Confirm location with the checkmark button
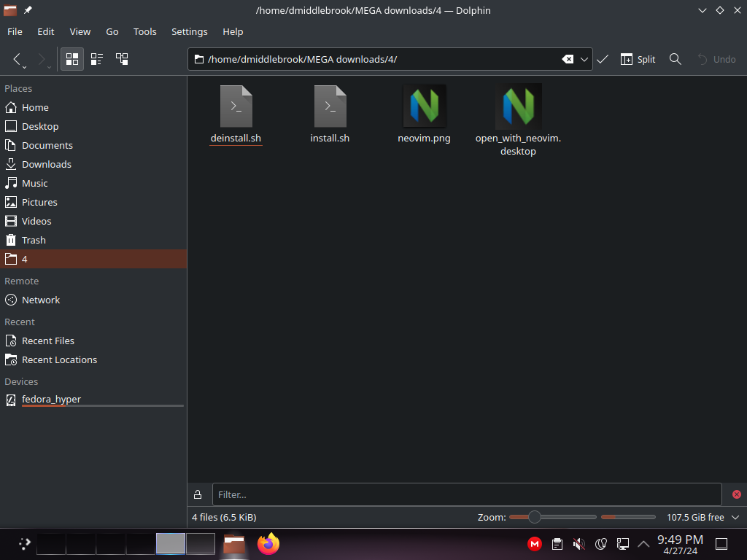This screenshot has width=747, height=560. 603,59
